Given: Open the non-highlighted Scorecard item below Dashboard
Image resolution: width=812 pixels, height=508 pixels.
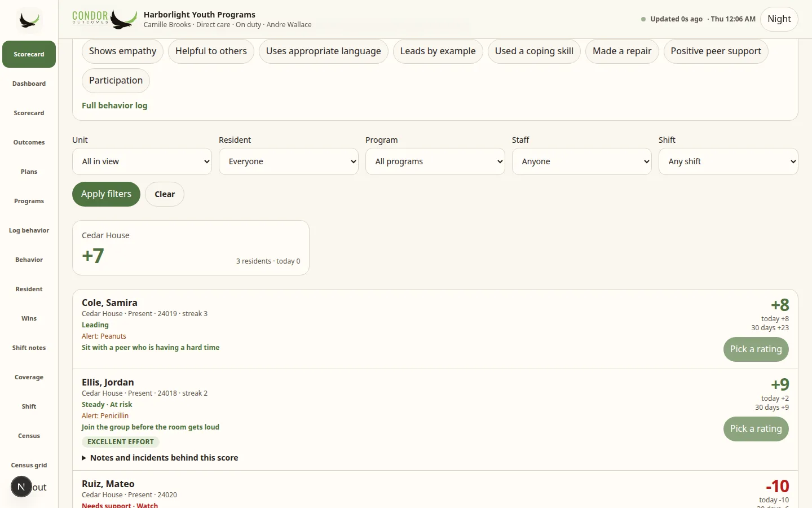Looking at the screenshot, I should point(29,113).
